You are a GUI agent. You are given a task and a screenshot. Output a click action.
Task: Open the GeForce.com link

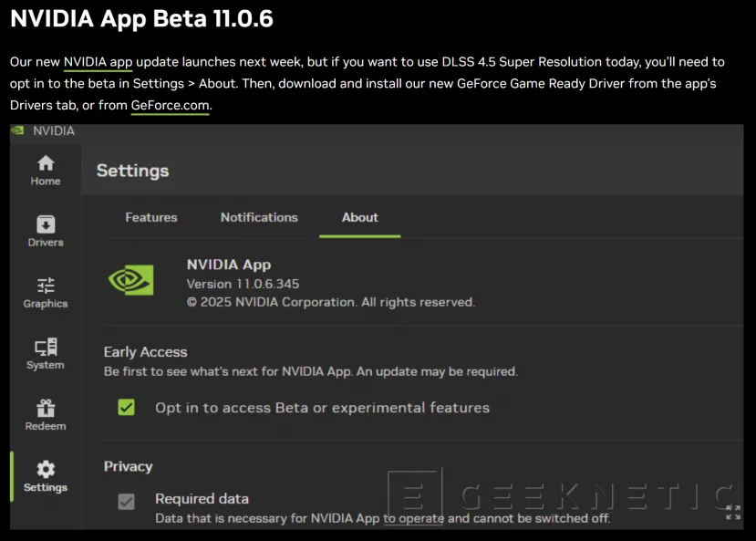170,105
